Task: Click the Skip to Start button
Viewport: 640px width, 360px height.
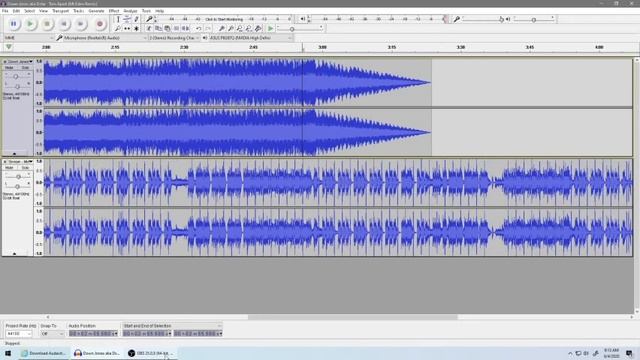Action: 64,24
